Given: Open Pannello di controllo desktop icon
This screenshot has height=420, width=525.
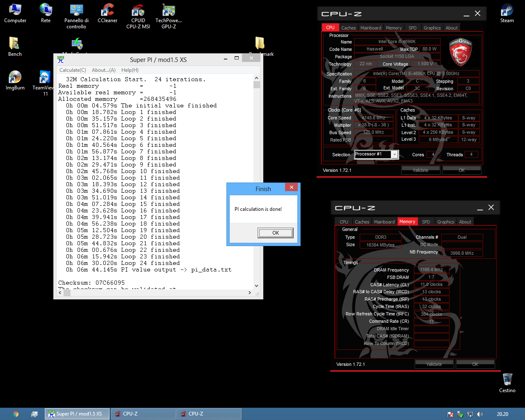Looking at the screenshot, I should pos(76,16).
